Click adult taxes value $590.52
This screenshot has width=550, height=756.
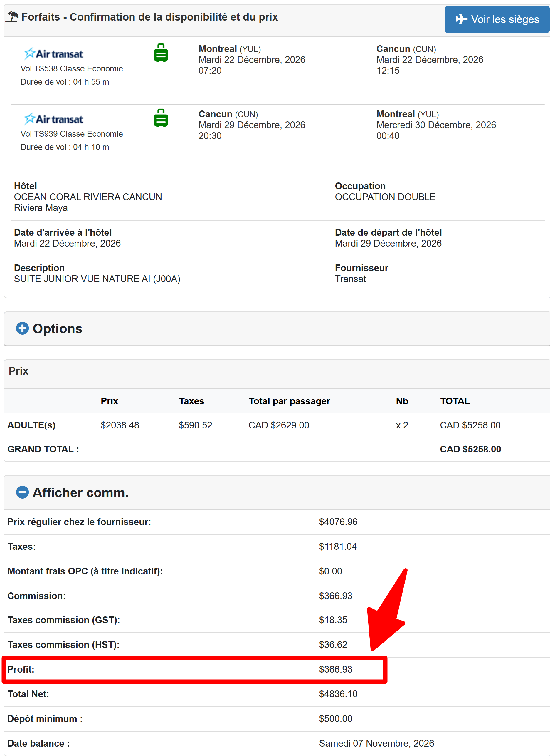196,425
